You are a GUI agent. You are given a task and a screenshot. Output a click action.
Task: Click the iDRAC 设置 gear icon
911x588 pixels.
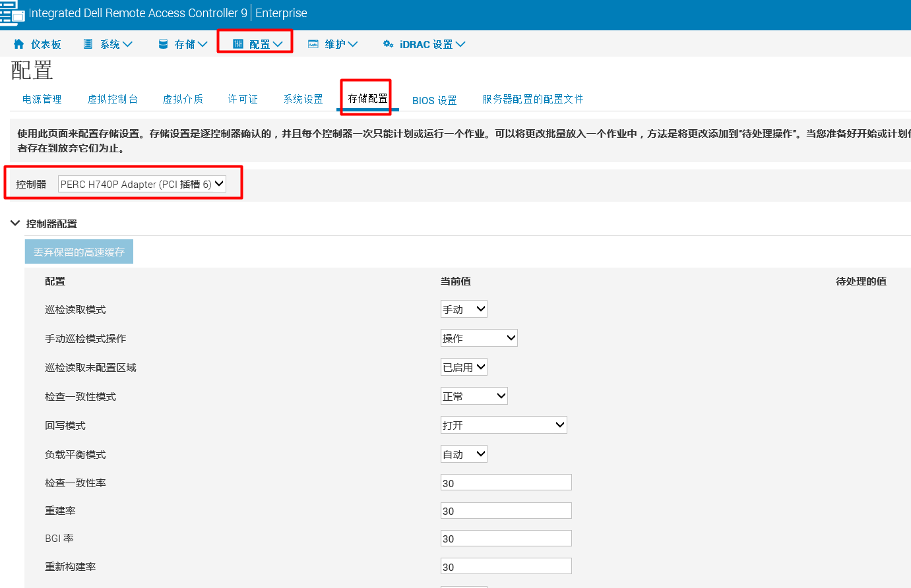pos(388,44)
